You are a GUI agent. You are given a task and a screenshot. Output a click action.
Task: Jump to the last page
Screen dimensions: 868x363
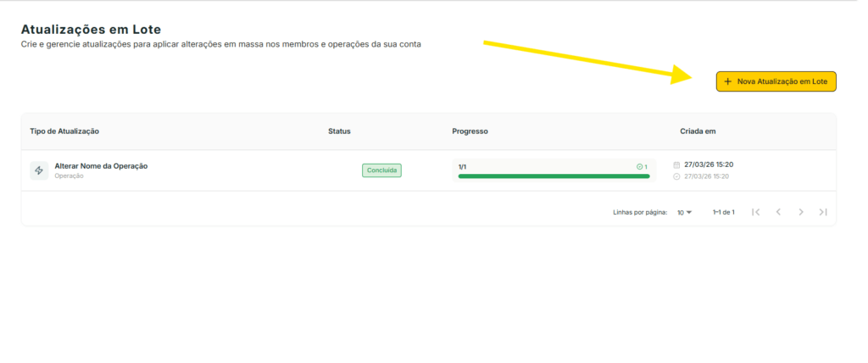click(x=823, y=212)
